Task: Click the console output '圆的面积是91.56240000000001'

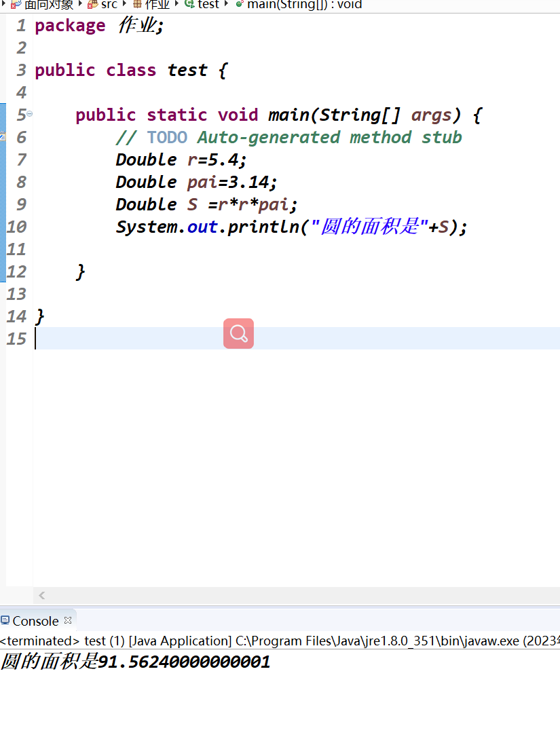Action: pos(136,662)
